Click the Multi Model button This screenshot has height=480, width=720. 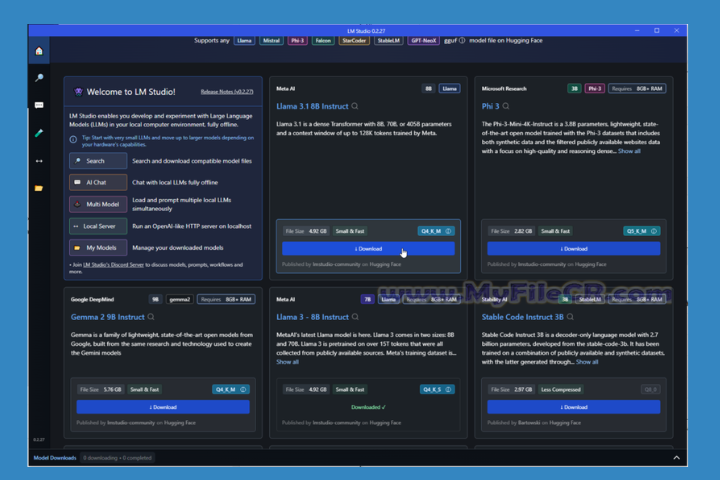pyautogui.click(x=98, y=204)
